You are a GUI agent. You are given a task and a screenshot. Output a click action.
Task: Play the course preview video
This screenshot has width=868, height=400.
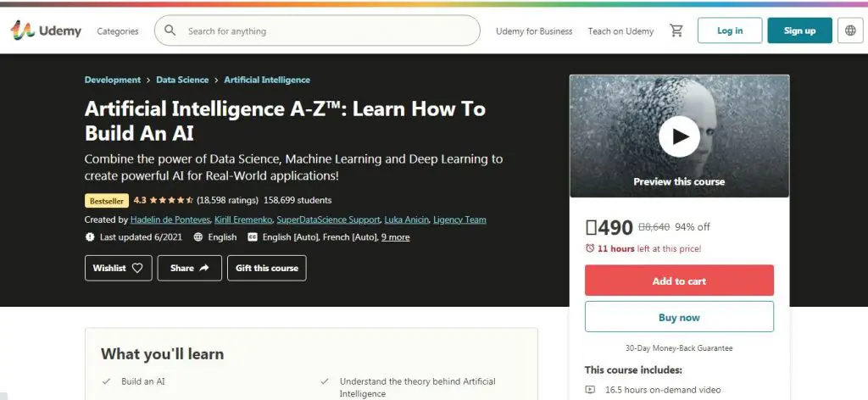click(x=679, y=136)
